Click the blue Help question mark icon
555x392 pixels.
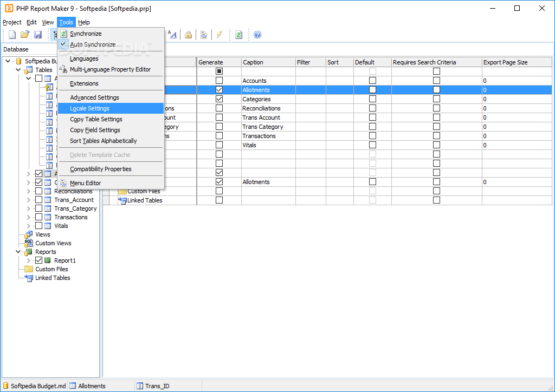coord(257,35)
